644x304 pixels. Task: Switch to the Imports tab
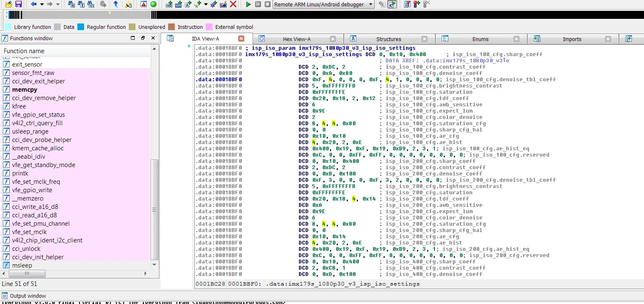572,39
